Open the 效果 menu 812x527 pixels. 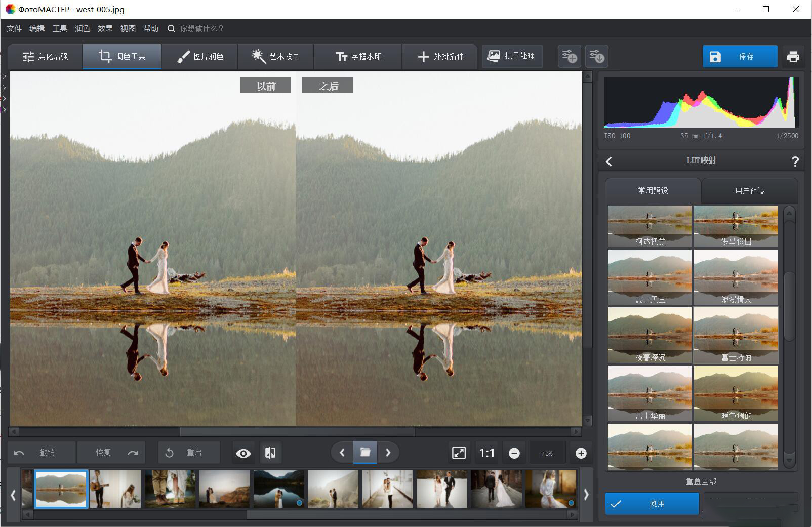point(105,28)
